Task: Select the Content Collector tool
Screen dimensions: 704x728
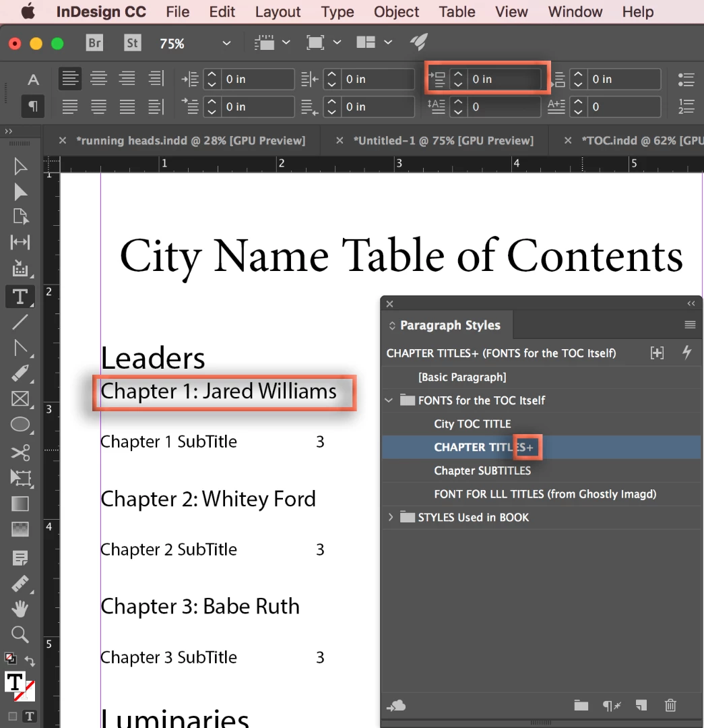Action: 20,268
